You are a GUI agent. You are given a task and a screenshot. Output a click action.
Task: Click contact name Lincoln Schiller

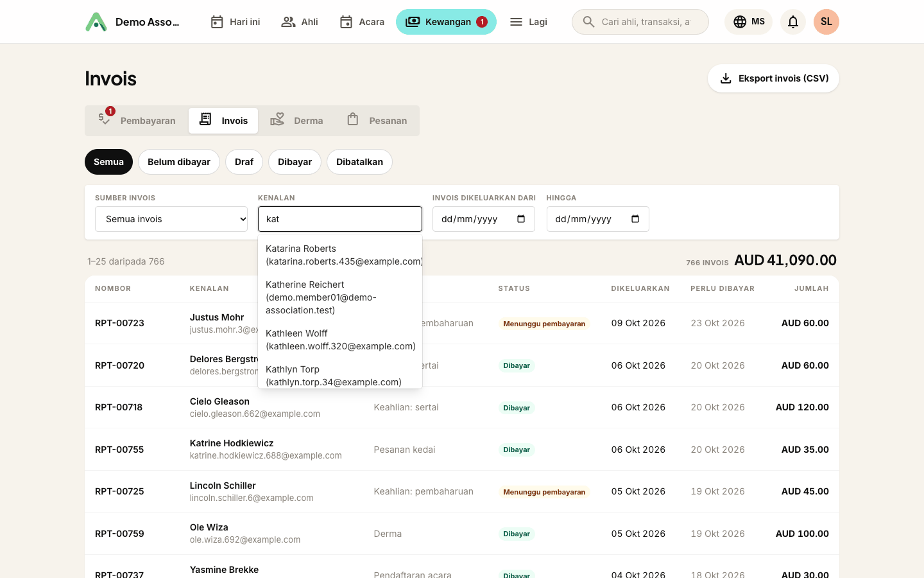(223, 486)
